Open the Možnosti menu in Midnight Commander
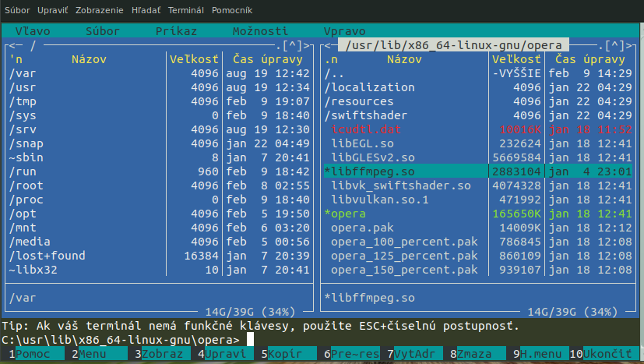Viewport: 644px width, 364px height. point(260,31)
